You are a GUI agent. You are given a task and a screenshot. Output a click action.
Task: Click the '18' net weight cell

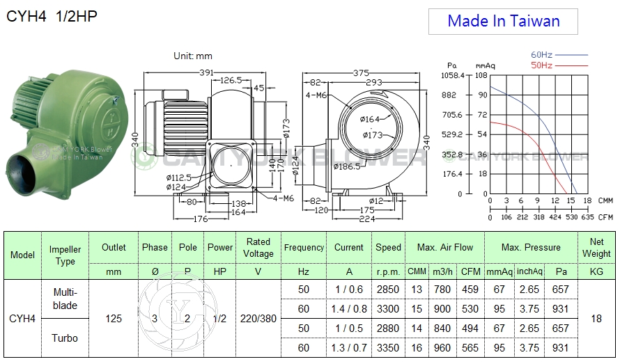coord(596,319)
